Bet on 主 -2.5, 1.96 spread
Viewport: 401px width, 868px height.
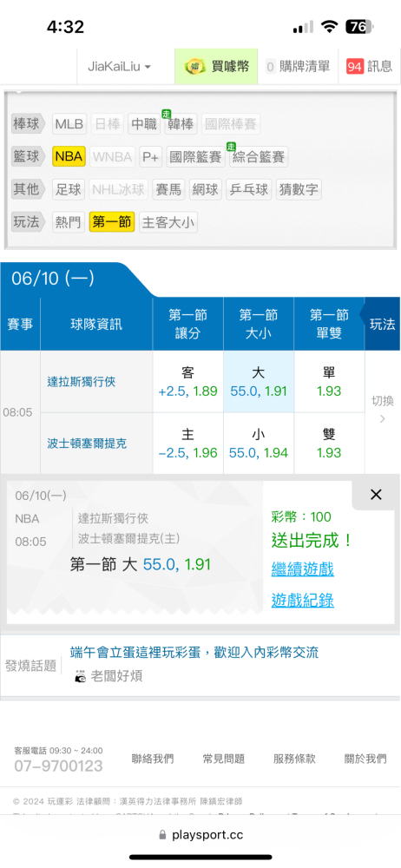(x=187, y=444)
